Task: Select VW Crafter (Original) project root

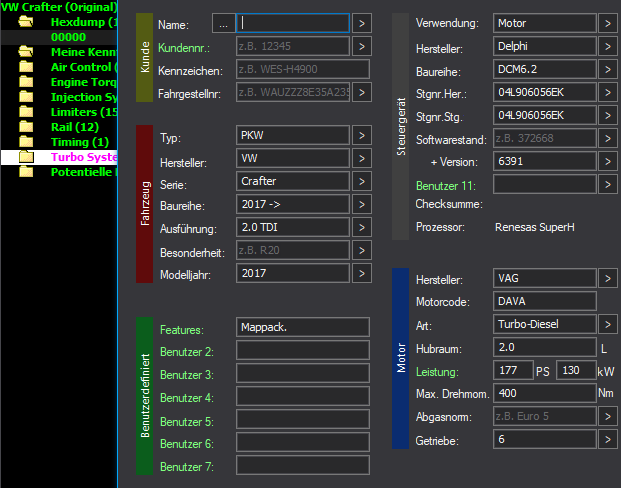Action: click(59, 7)
